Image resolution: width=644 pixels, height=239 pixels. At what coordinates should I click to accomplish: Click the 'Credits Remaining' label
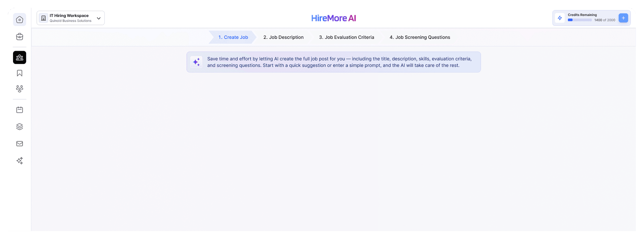point(582,15)
